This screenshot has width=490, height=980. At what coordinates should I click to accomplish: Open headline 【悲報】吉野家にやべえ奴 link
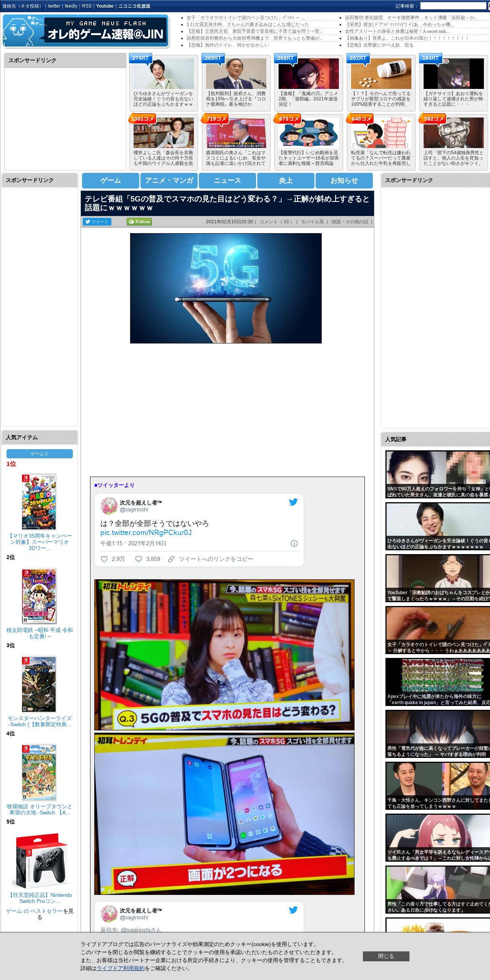pyautogui.click(x=379, y=45)
